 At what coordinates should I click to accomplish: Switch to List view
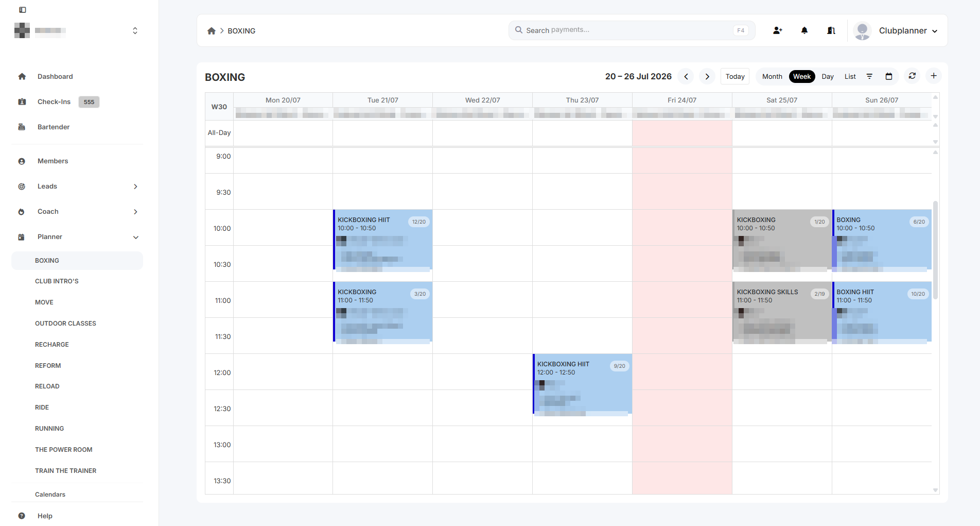tap(850, 76)
